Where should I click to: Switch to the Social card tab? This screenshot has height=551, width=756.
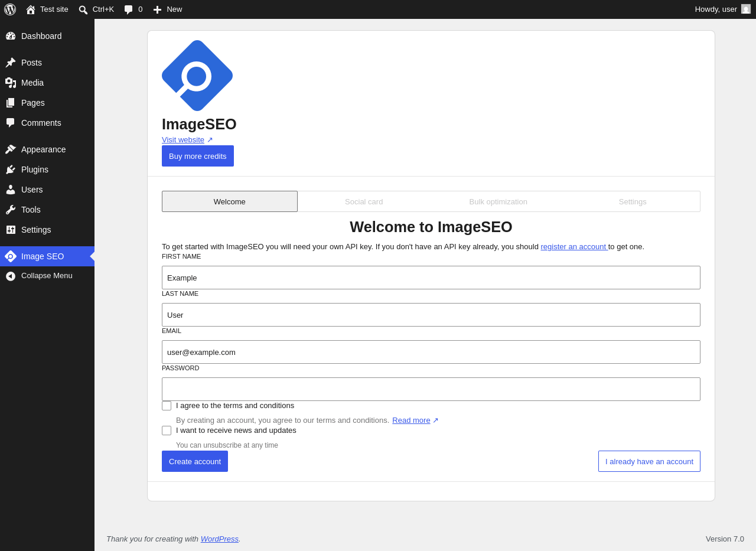click(364, 201)
